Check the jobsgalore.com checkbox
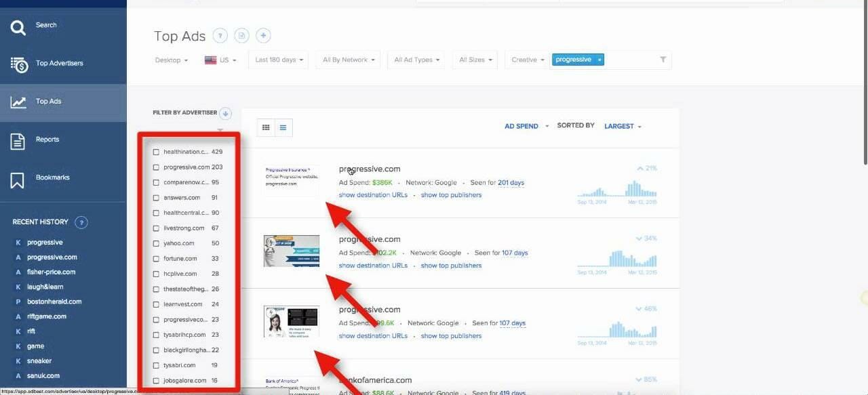 coord(156,381)
